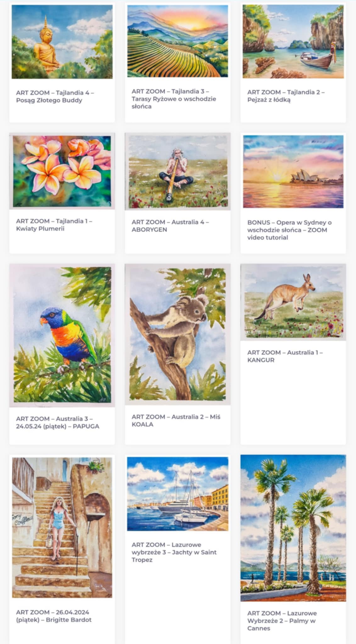Click the rice terraces sunrise painting

pyautogui.click(x=178, y=41)
